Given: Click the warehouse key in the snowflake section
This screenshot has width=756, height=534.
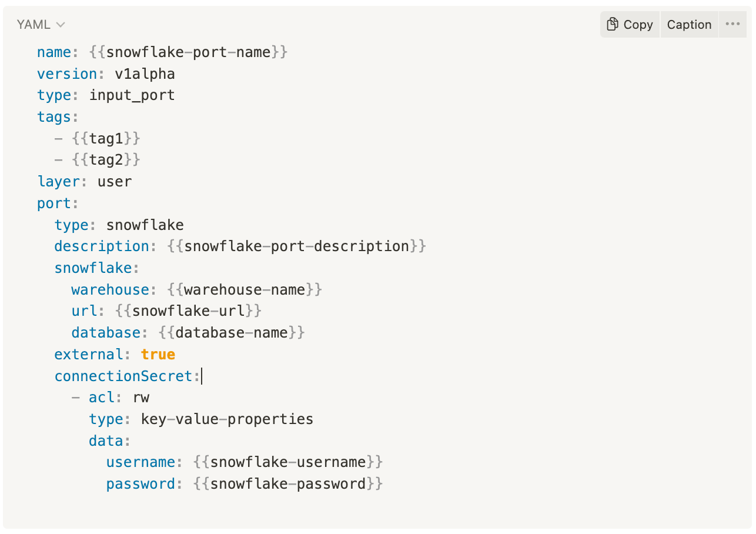Looking at the screenshot, I should (109, 289).
